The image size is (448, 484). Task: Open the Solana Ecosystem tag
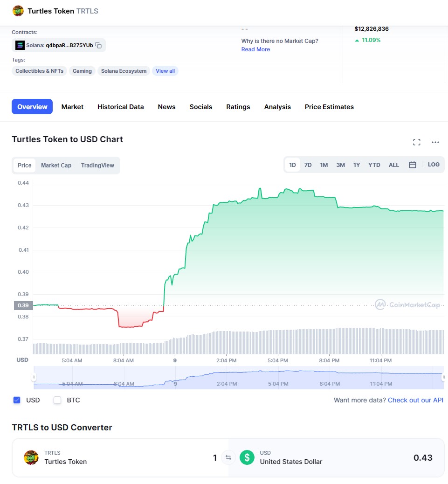click(124, 71)
